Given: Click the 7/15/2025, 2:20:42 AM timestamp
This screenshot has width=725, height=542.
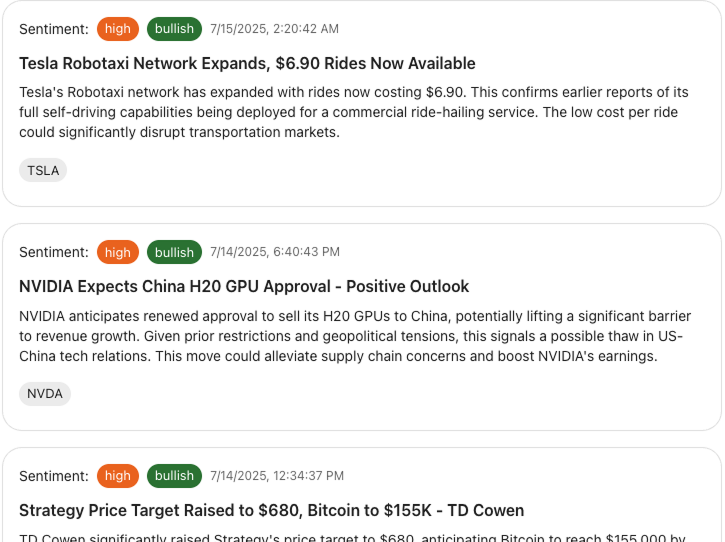Looking at the screenshot, I should click(x=274, y=29).
